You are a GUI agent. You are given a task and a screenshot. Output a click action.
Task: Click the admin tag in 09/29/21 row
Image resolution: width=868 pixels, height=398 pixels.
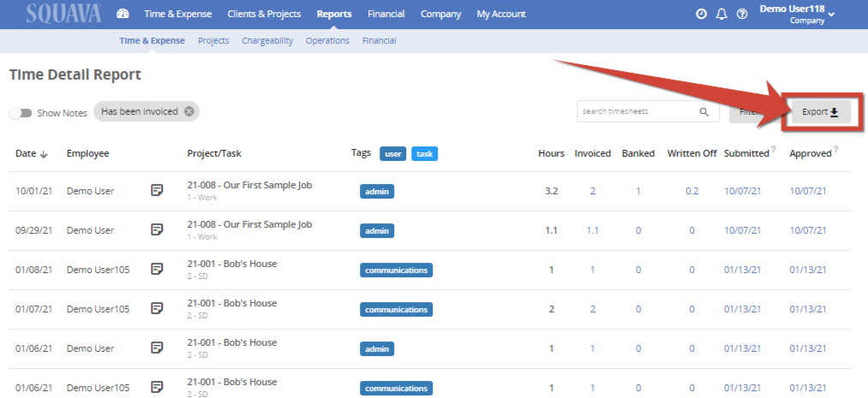click(x=377, y=231)
